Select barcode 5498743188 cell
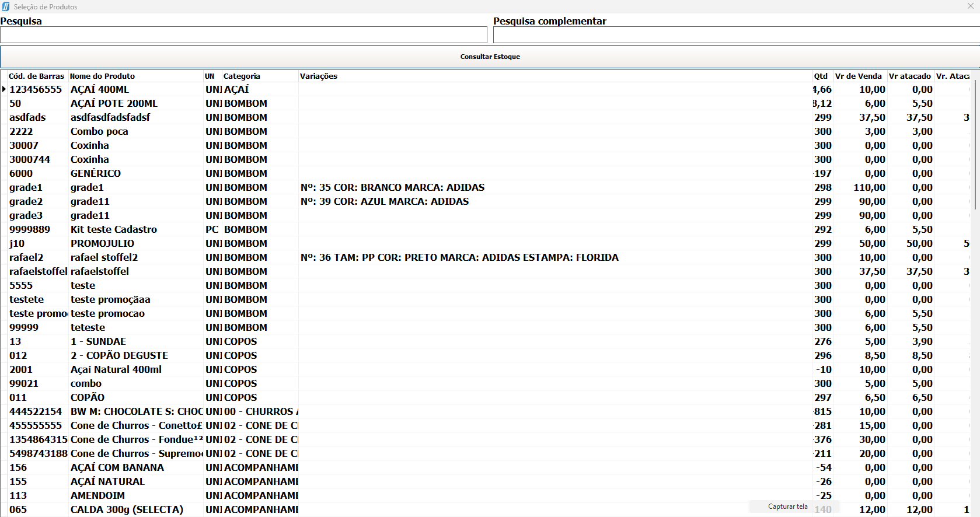 pyautogui.click(x=38, y=453)
